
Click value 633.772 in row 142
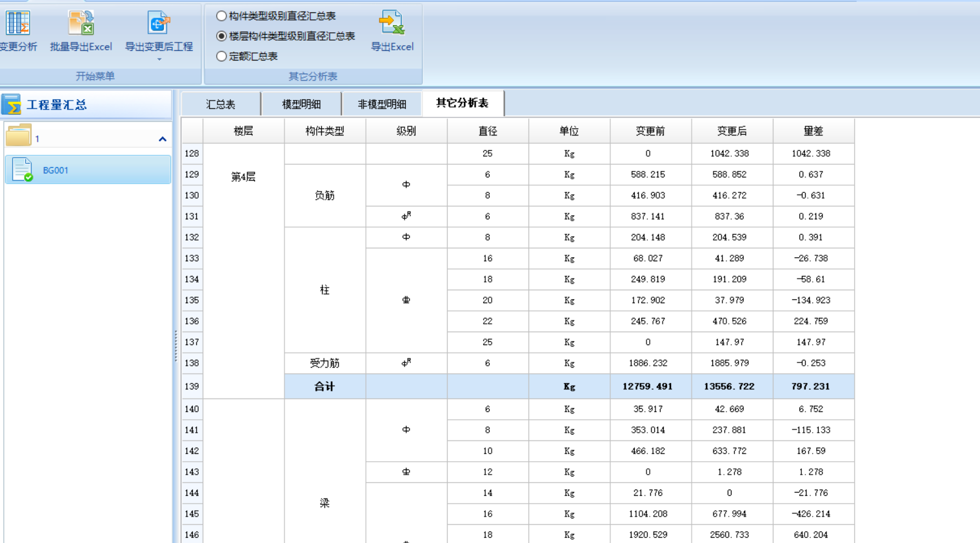pyautogui.click(x=729, y=451)
